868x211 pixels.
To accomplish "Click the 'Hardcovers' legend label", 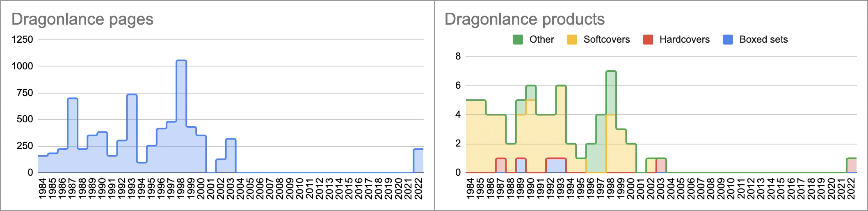I will click(685, 39).
